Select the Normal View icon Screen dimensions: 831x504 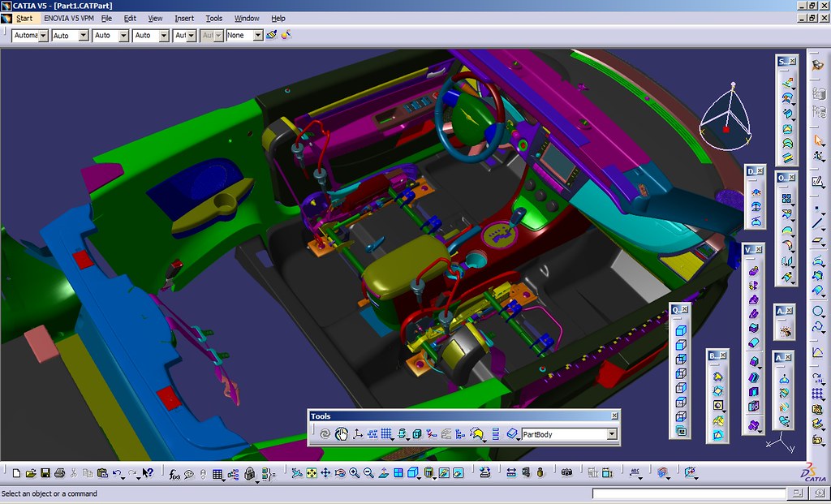(x=383, y=472)
